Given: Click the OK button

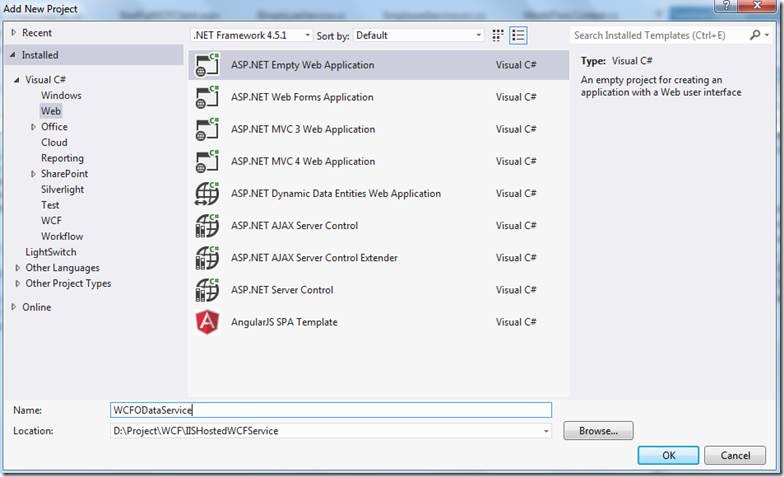Looking at the screenshot, I should coord(668,456).
